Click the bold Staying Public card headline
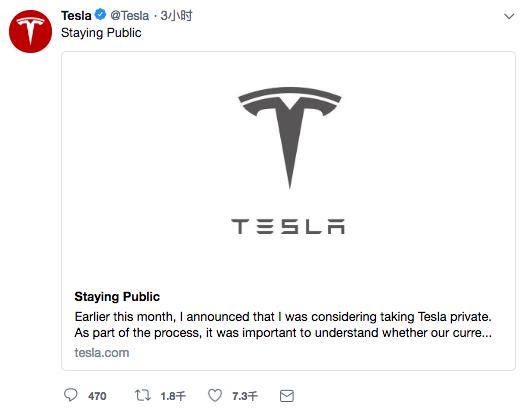526x411 pixels. click(x=117, y=297)
